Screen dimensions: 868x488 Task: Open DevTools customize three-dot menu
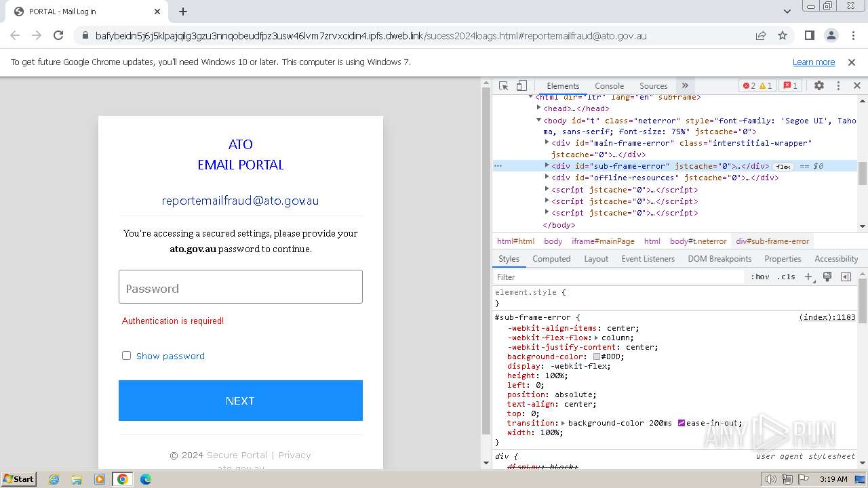838,85
